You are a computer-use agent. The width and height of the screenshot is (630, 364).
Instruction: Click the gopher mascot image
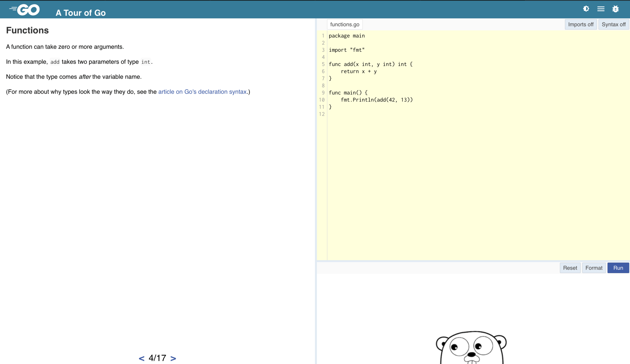pyautogui.click(x=471, y=348)
